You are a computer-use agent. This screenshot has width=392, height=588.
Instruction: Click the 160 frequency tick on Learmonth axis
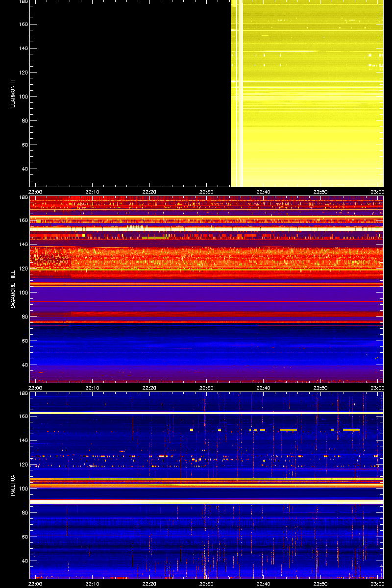(23, 24)
